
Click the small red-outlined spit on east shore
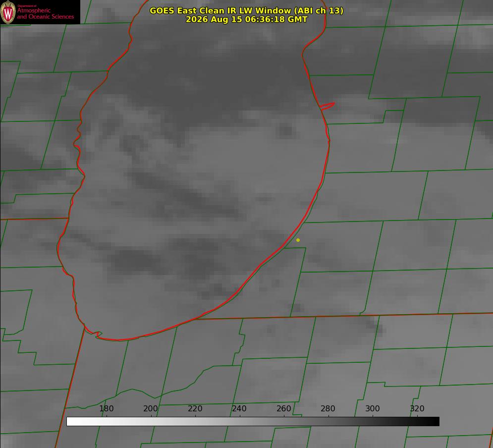click(327, 106)
